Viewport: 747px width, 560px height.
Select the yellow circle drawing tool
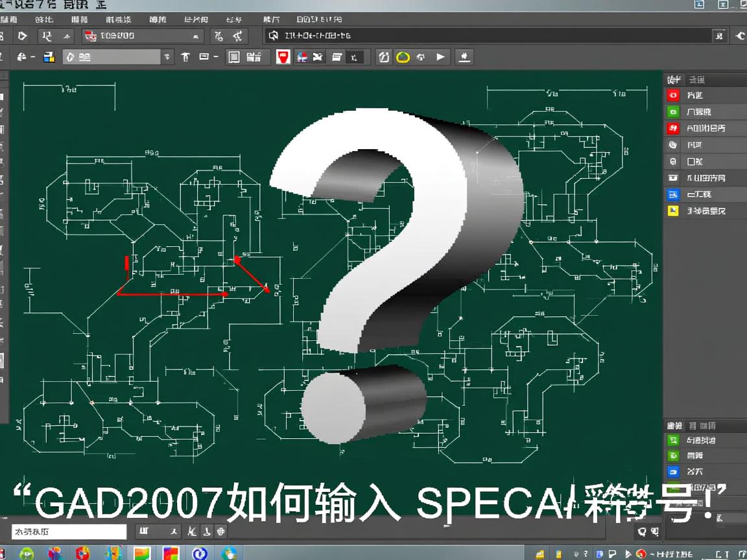pyautogui.click(x=403, y=57)
